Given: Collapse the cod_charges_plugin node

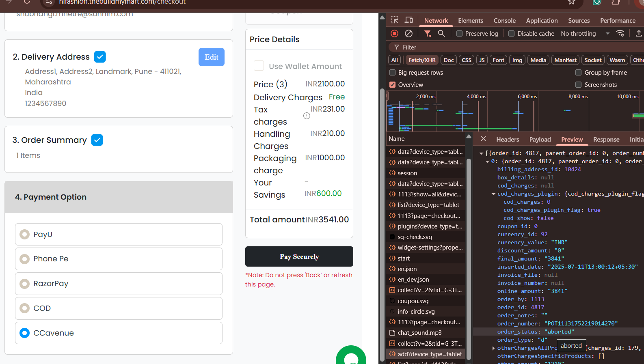Looking at the screenshot, I should pos(493,194).
